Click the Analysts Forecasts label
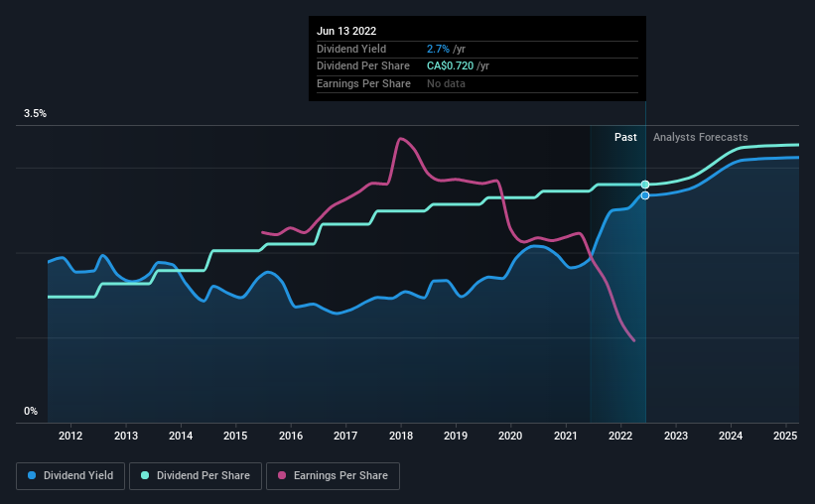The height and width of the screenshot is (504, 815). (x=700, y=137)
